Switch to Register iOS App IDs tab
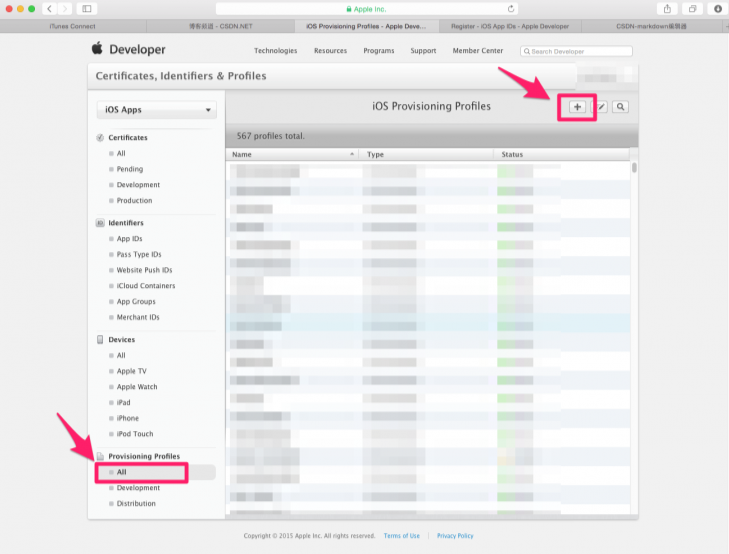729x554 pixels. click(x=510, y=26)
